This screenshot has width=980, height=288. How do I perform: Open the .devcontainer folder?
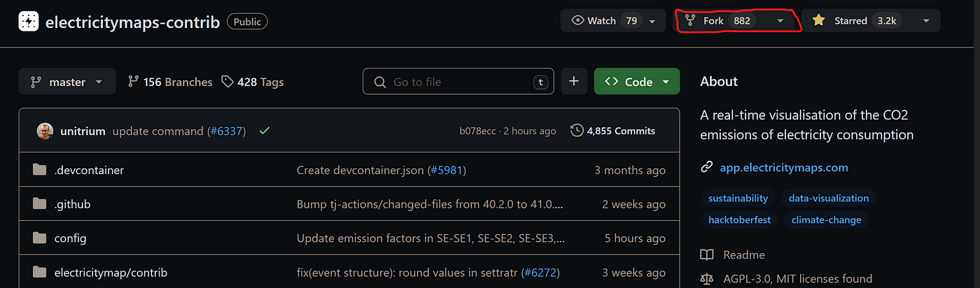[x=89, y=170]
